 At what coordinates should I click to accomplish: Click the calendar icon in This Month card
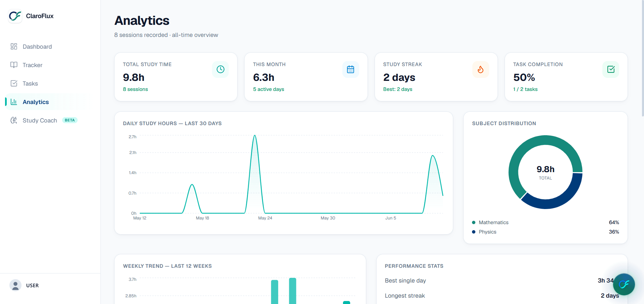[350, 69]
